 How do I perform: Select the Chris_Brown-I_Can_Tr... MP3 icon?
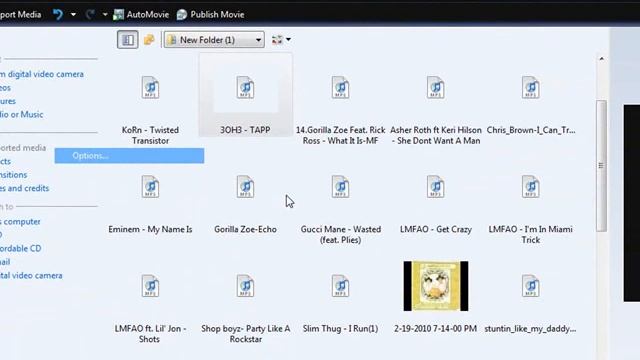pos(531,87)
